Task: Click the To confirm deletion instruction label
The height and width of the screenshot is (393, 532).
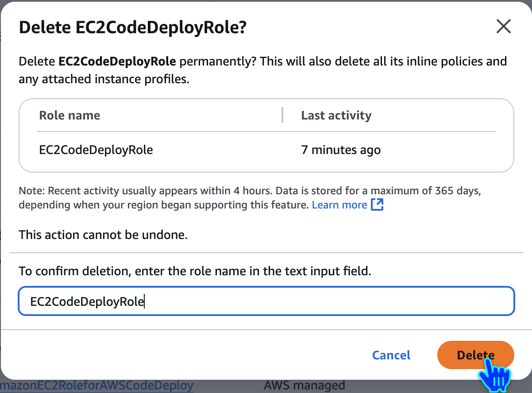Action: point(195,271)
